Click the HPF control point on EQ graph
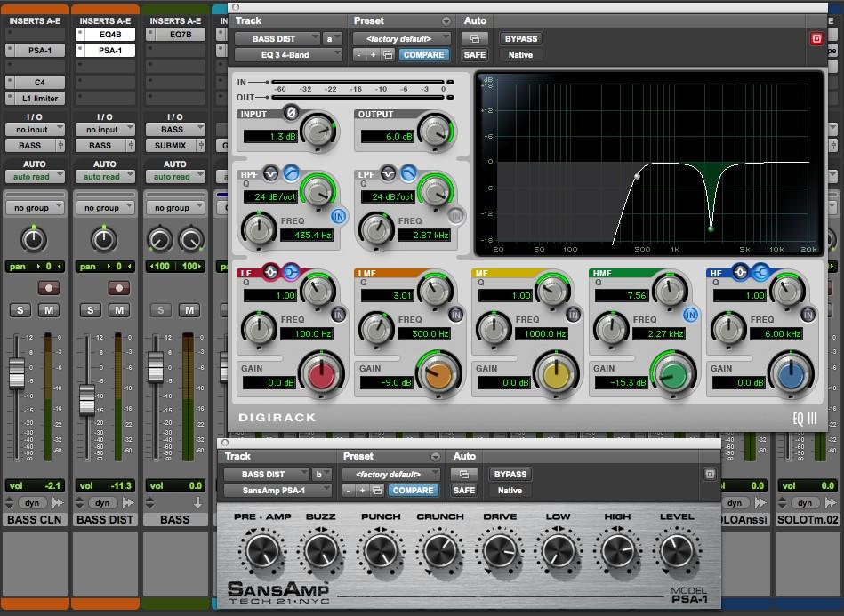The width and height of the screenshot is (844, 616). click(638, 176)
